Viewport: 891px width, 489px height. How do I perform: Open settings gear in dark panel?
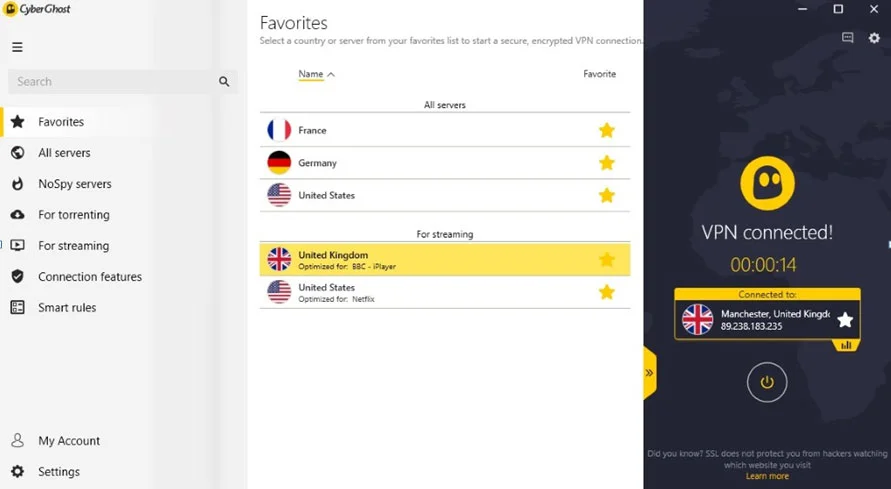click(x=874, y=38)
